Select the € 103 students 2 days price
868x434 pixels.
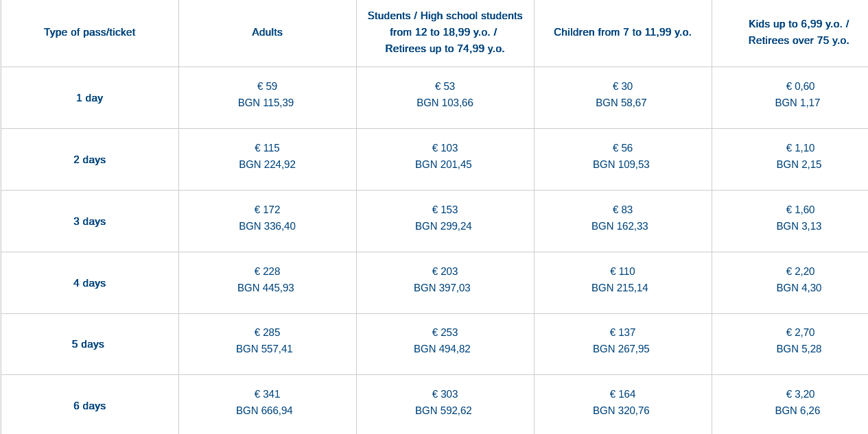(x=445, y=148)
